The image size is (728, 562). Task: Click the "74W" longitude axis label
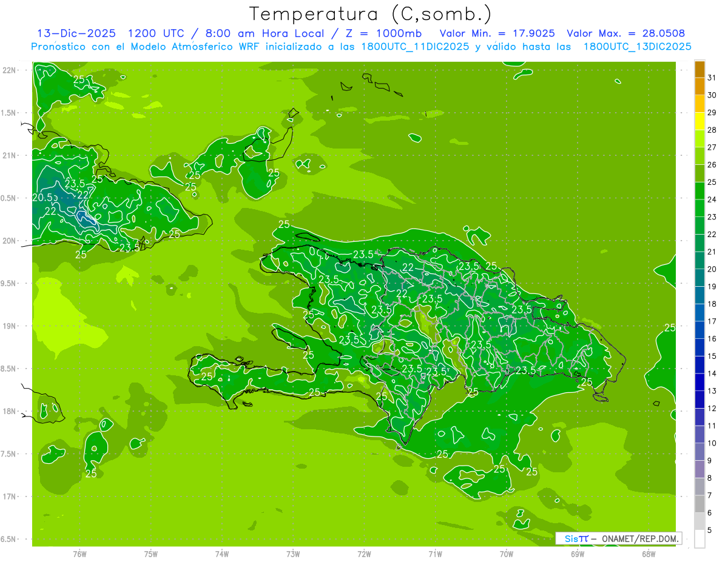(x=222, y=554)
